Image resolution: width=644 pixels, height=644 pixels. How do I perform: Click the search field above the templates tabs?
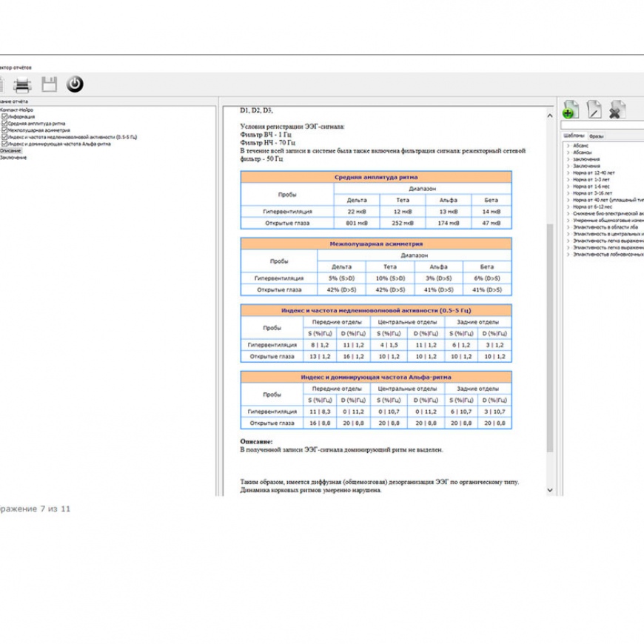602,125
